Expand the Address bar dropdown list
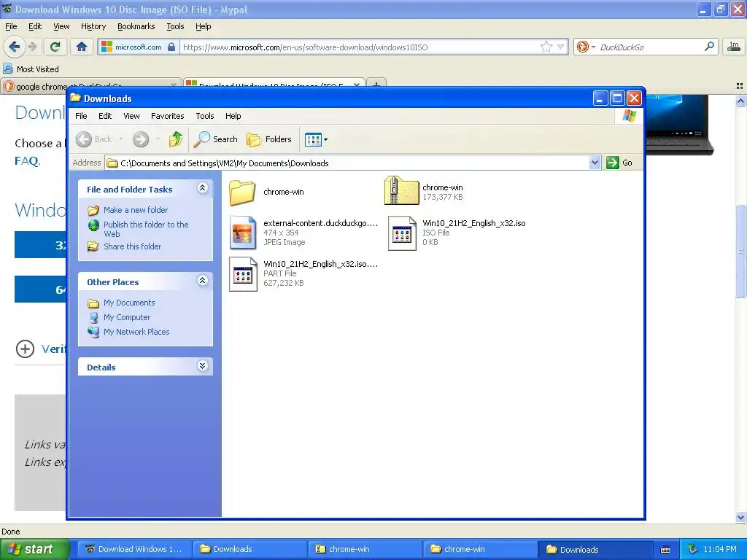This screenshot has height=560, width=747. [x=595, y=163]
